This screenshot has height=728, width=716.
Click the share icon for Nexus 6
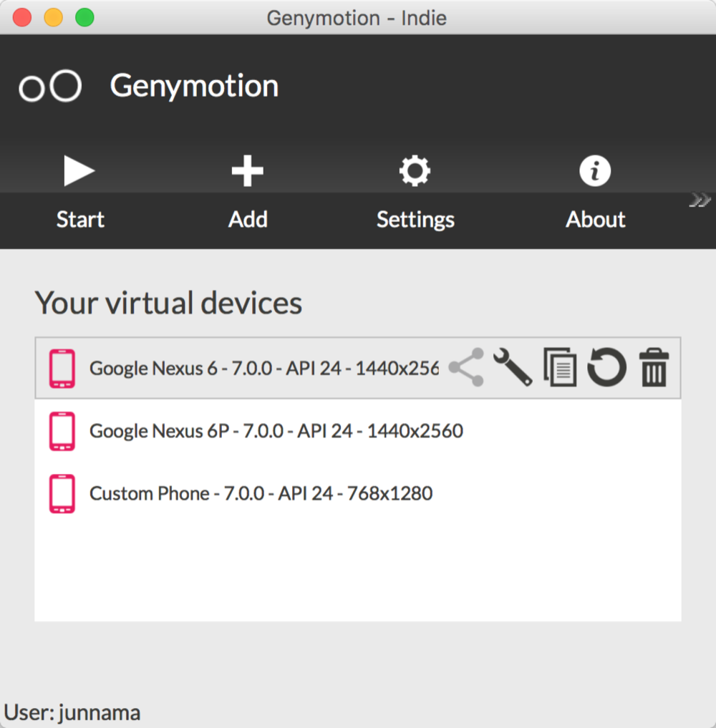click(x=466, y=367)
